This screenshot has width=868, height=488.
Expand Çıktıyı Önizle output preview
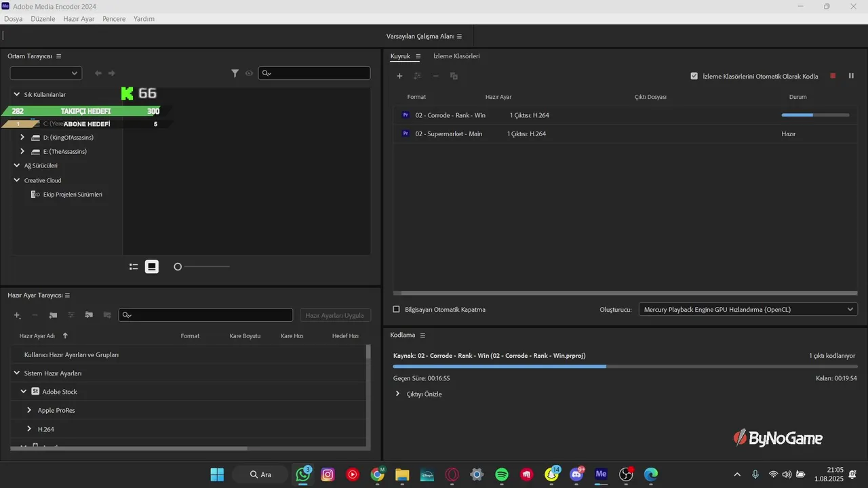pos(397,394)
